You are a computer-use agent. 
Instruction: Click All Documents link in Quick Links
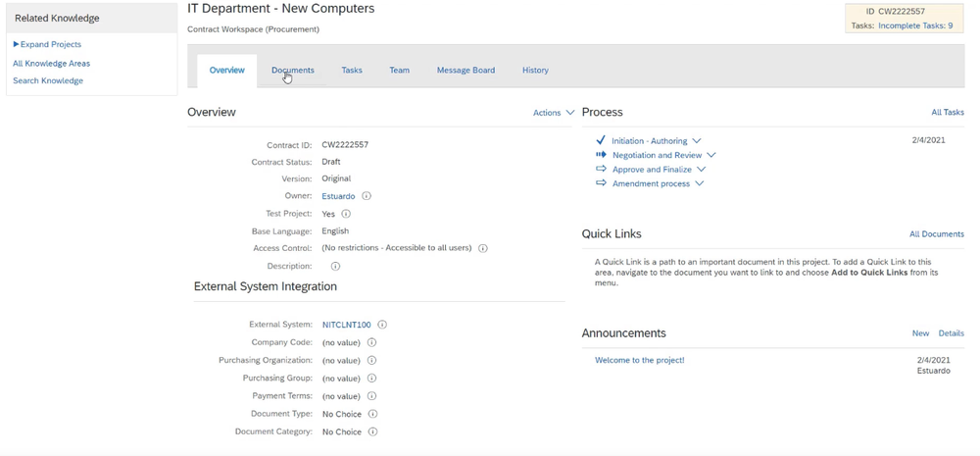(936, 234)
